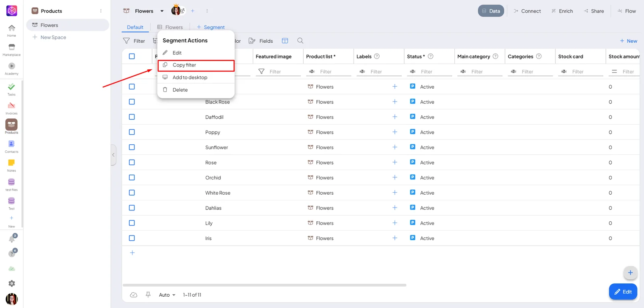The height and width of the screenshot is (308, 644).
Task: Open the Test database icon
Action: (x=12, y=201)
